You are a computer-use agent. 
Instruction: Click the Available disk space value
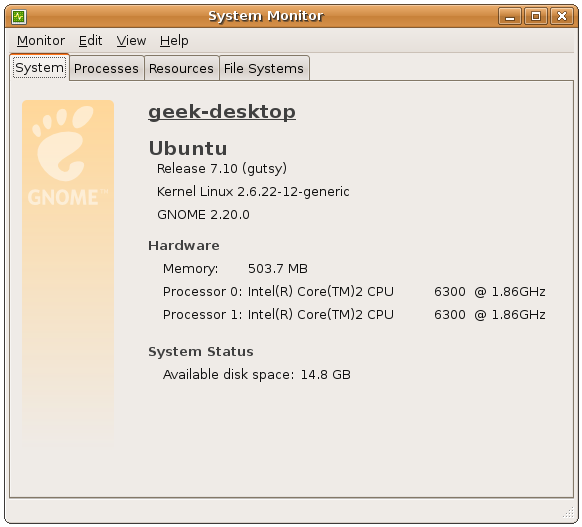point(326,374)
